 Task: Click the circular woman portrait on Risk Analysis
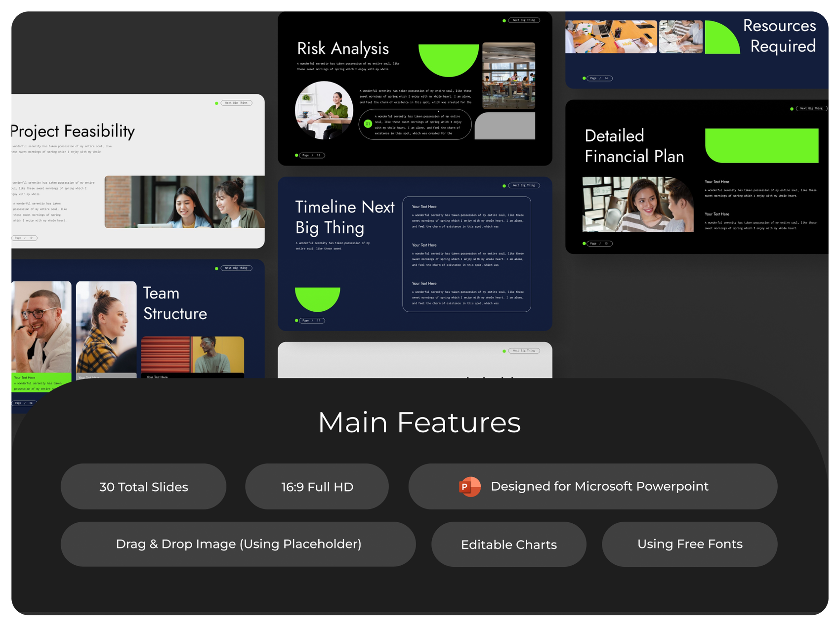[x=324, y=110]
